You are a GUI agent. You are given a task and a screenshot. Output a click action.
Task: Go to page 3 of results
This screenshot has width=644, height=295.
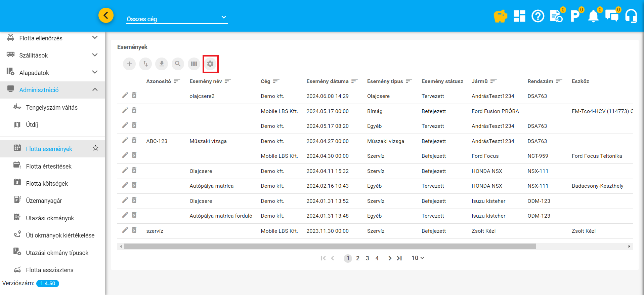tap(367, 258)
